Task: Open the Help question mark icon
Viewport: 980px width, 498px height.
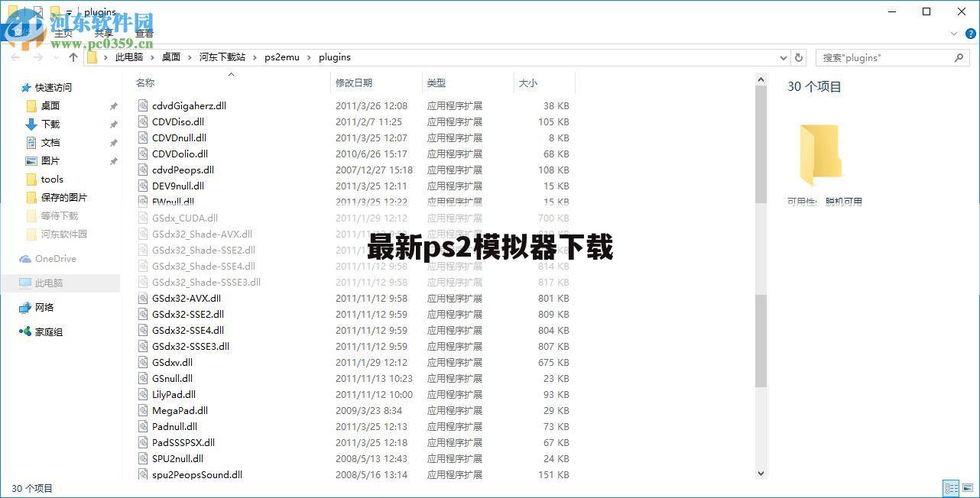Action: pos(970,34)
